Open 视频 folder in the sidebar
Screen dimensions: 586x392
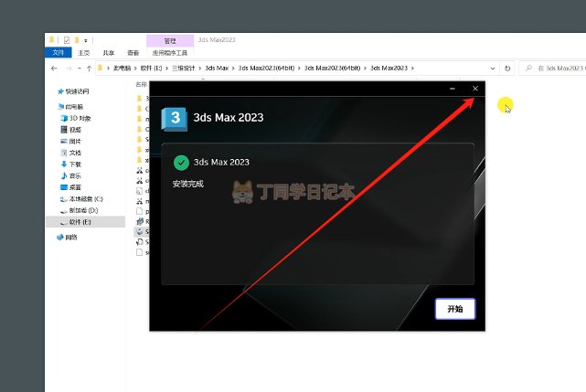pos(71,130)
